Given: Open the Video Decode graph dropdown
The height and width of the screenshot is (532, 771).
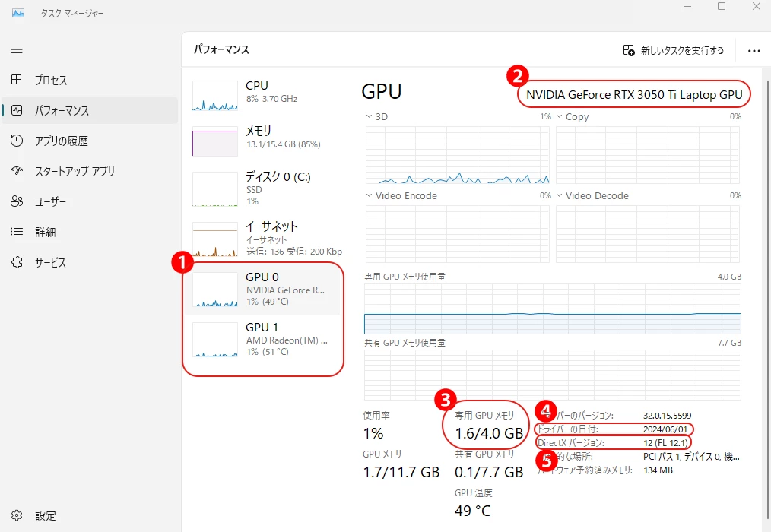Looking at the screenshot, I should pyautogui.click(x=559, y=195).
